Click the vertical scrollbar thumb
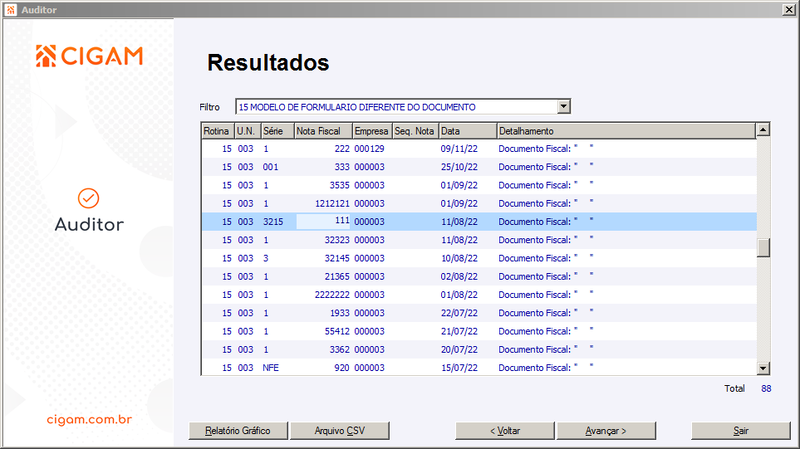The image size is (800, 449). 763,247
